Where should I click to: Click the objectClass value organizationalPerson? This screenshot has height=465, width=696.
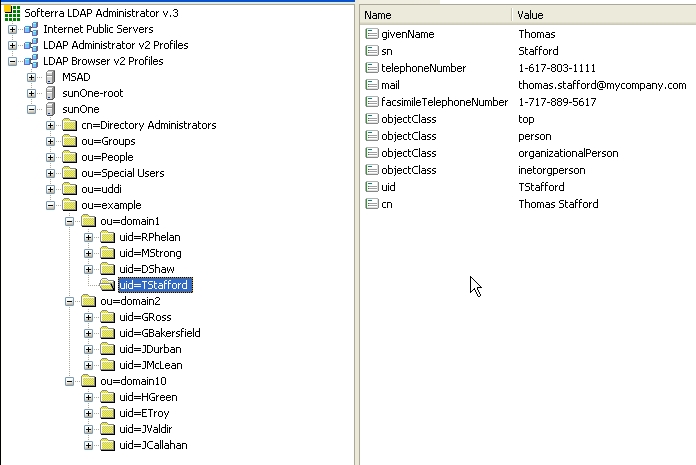[x=568, y=153]
